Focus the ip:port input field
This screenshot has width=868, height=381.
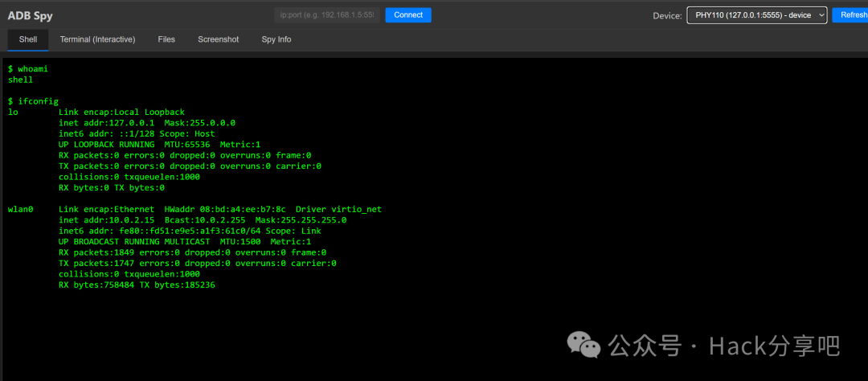[x=327, y=15]
